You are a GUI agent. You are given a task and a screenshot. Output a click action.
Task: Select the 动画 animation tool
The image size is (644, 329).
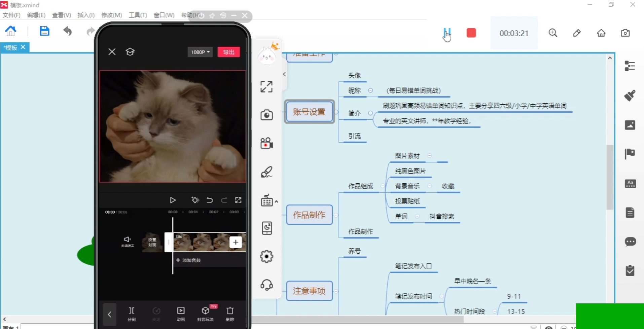click(x=181, y=314)
